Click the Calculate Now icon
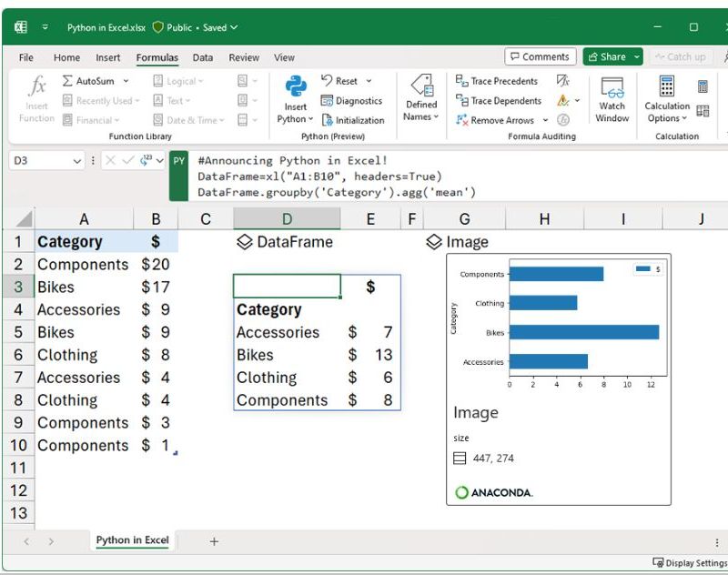728x575 pixels. 703,86
